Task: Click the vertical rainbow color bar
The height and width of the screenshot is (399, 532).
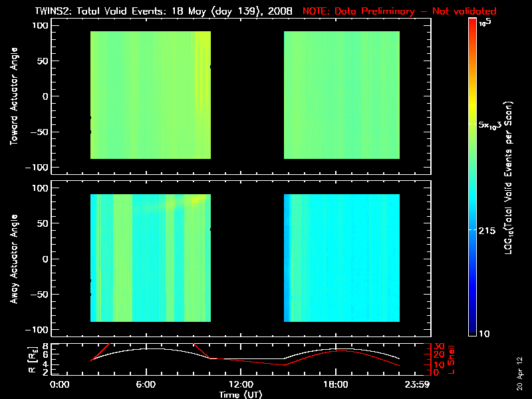Action: [472, 176]
